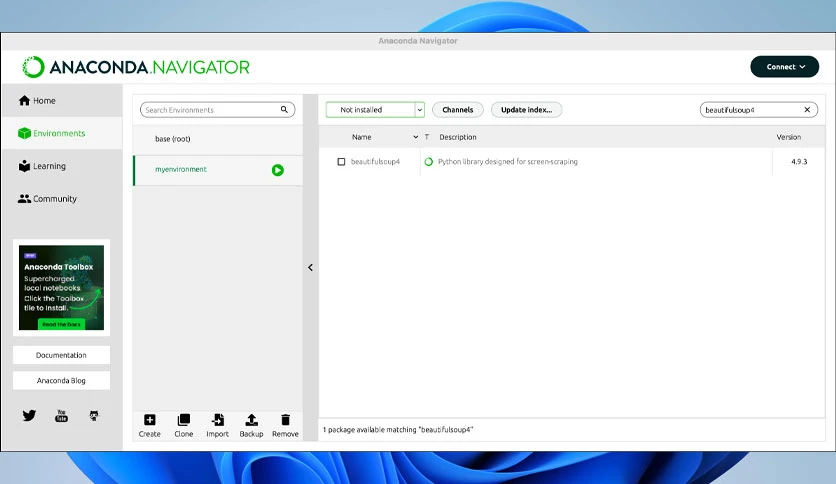Open the Not installed filter dropdown
The width and height of the screenshot is (836, 484).
pos(375,110)
